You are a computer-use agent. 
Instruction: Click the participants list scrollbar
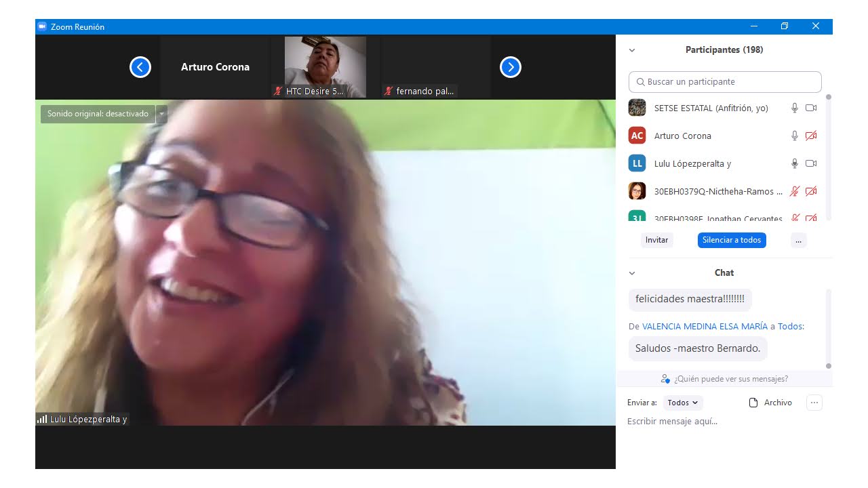[x=828, y=157]
